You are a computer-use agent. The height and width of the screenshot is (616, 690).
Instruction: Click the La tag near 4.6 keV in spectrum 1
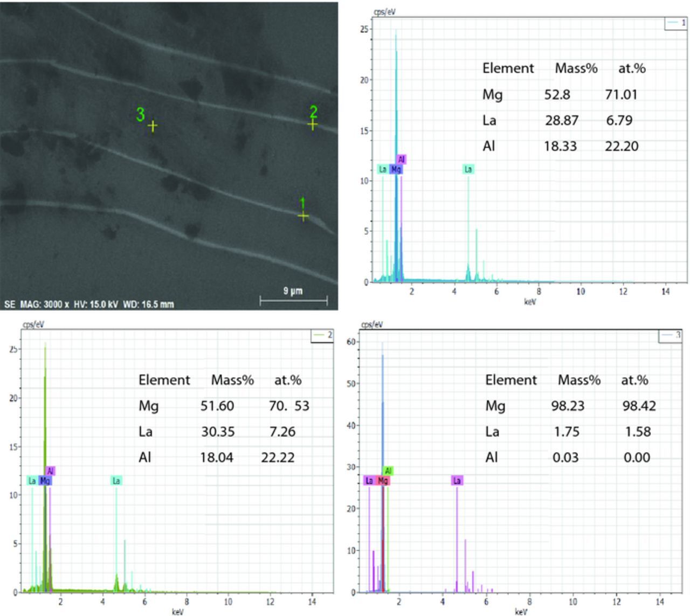(x=468, y=169)
